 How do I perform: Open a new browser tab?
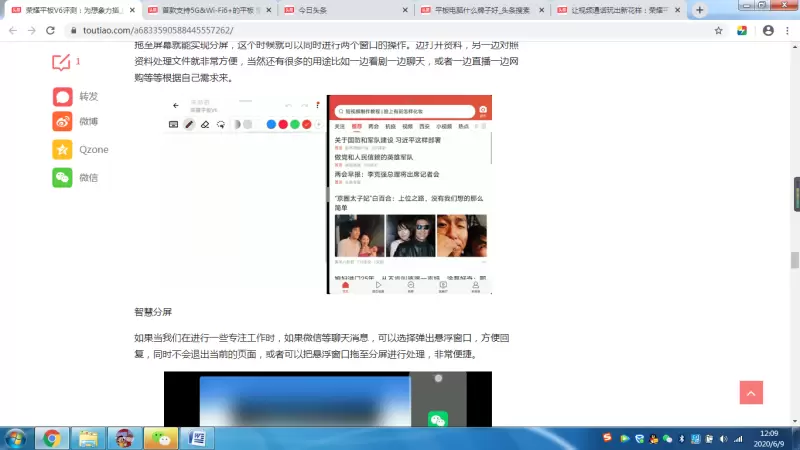700,10
